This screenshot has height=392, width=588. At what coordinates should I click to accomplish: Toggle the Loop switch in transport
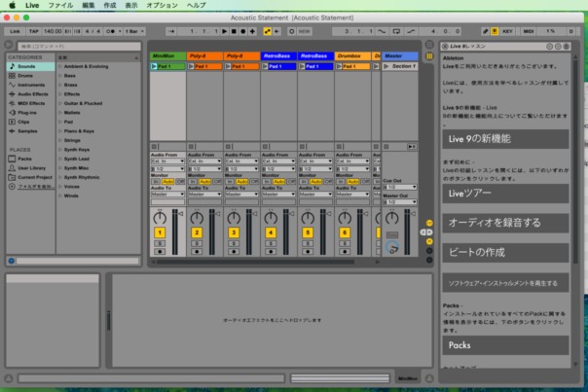point(396,31)
